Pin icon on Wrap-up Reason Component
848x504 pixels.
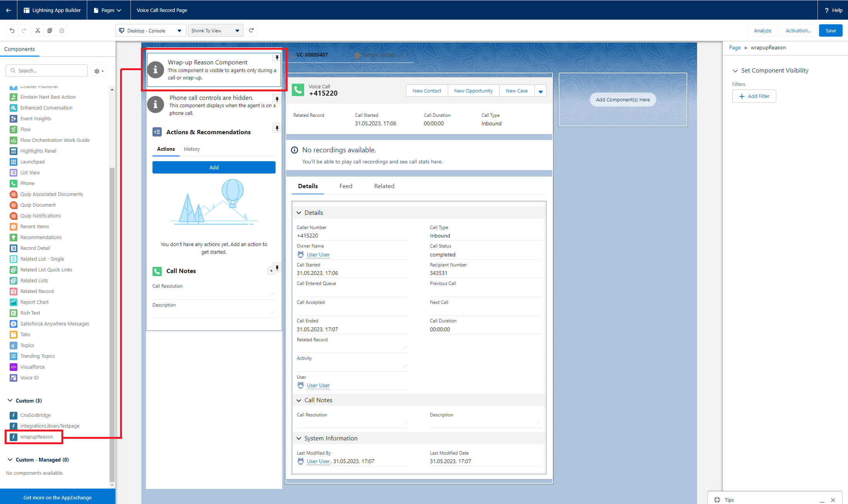[x=277, y=58]
